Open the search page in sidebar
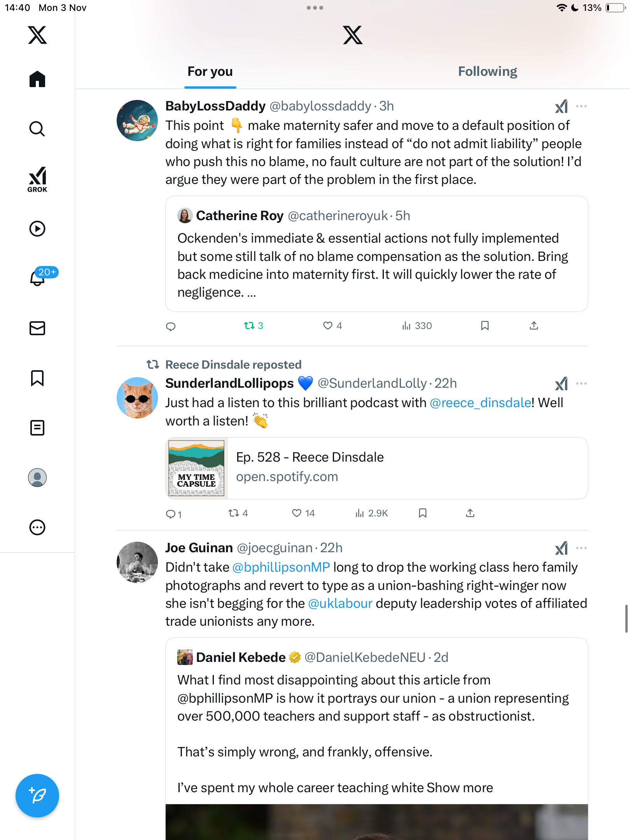The height and width of the screenshot is (840, 630). coord(37,129)
